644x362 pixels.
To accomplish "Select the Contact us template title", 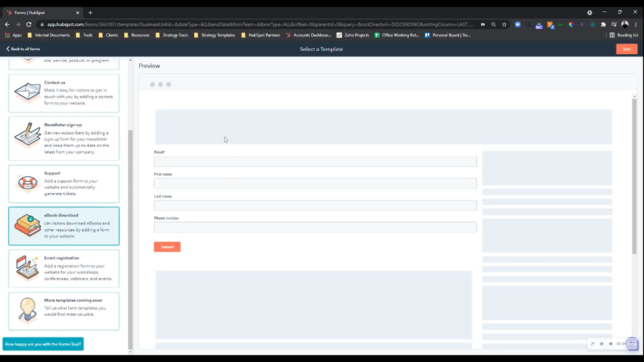I will coord(55,82).
